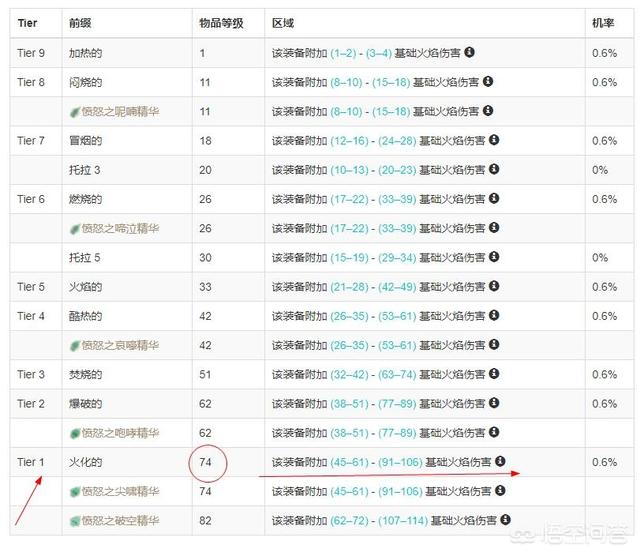Click the info icon in the 爆破的 row
Image resolution: width=640 pixels, height=556 pixels.
coord(494,403)
